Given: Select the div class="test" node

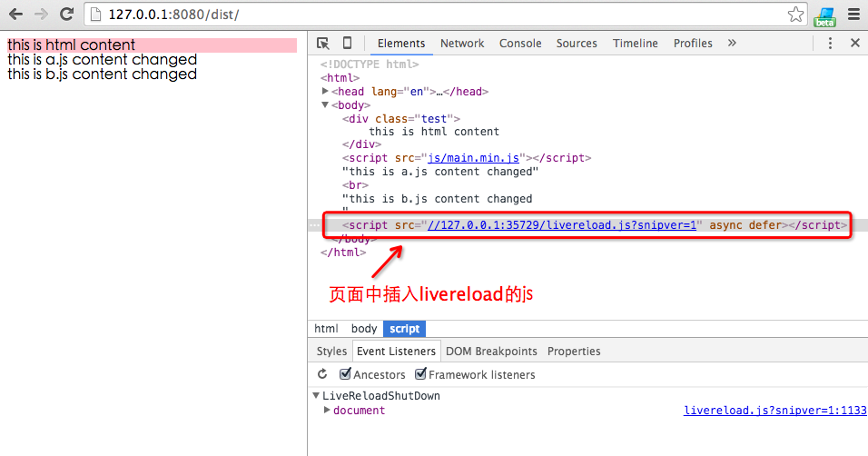Looking at the screenshot, I should (400, 119).
